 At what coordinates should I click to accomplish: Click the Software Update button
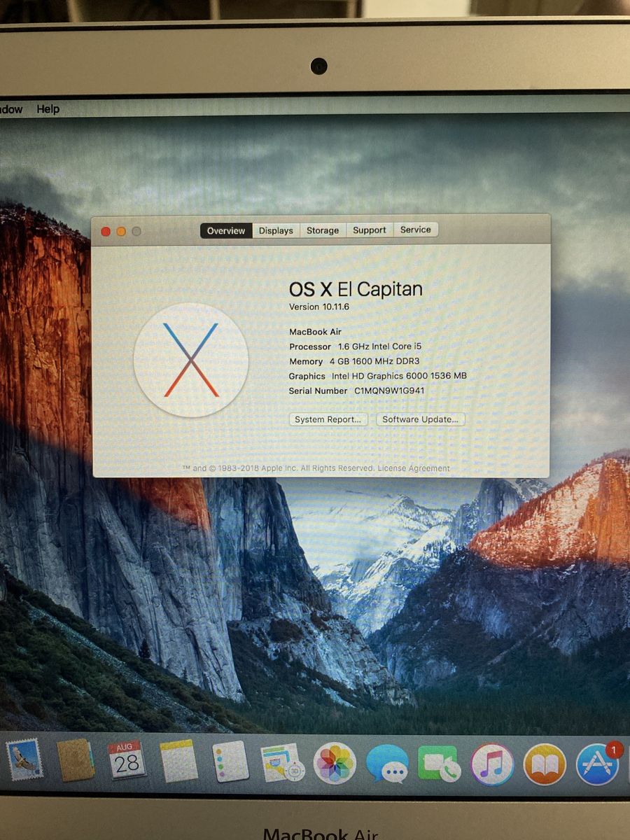[x=421, y=419]
